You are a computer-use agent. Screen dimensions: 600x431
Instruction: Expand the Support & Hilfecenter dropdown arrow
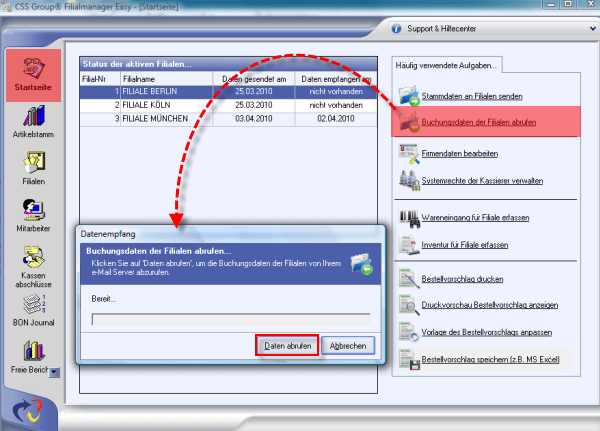pos(593,29)
